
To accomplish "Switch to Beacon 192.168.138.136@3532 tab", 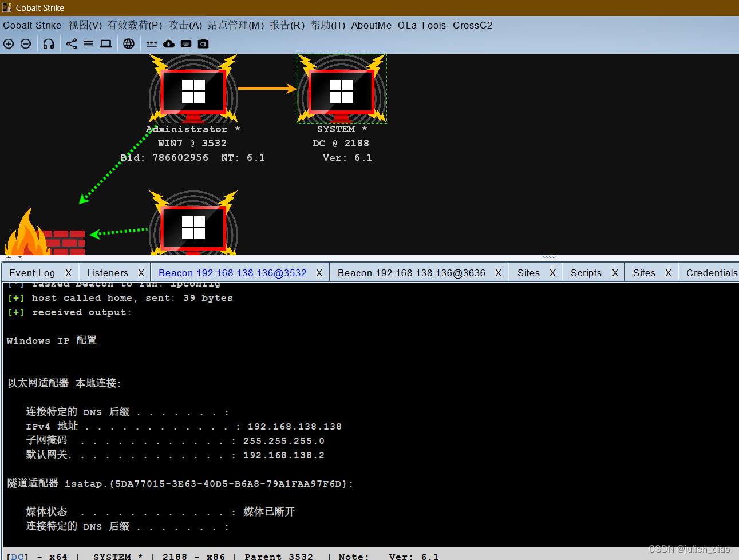I will [x=232, y=273].
